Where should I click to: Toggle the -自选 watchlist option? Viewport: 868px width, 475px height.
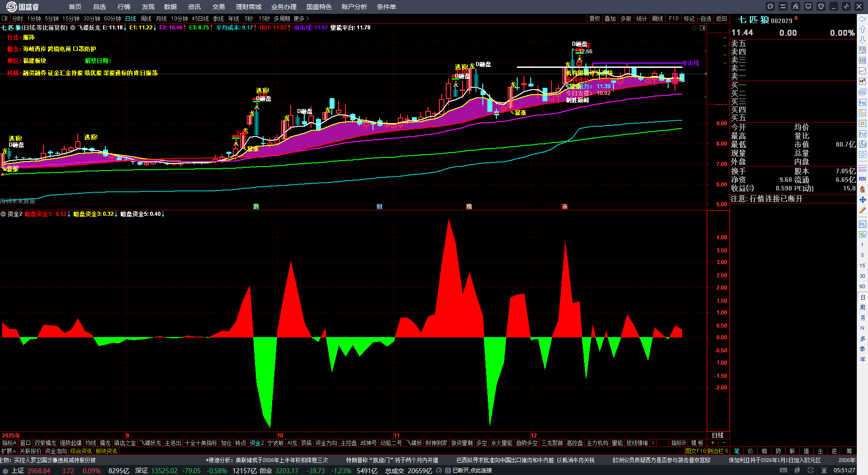(705, 19)
